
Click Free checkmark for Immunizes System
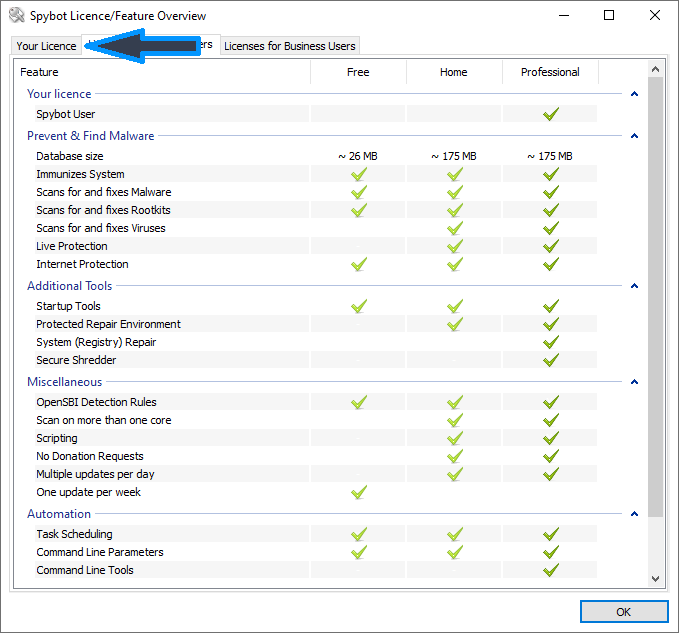click(x=359, y=174)
